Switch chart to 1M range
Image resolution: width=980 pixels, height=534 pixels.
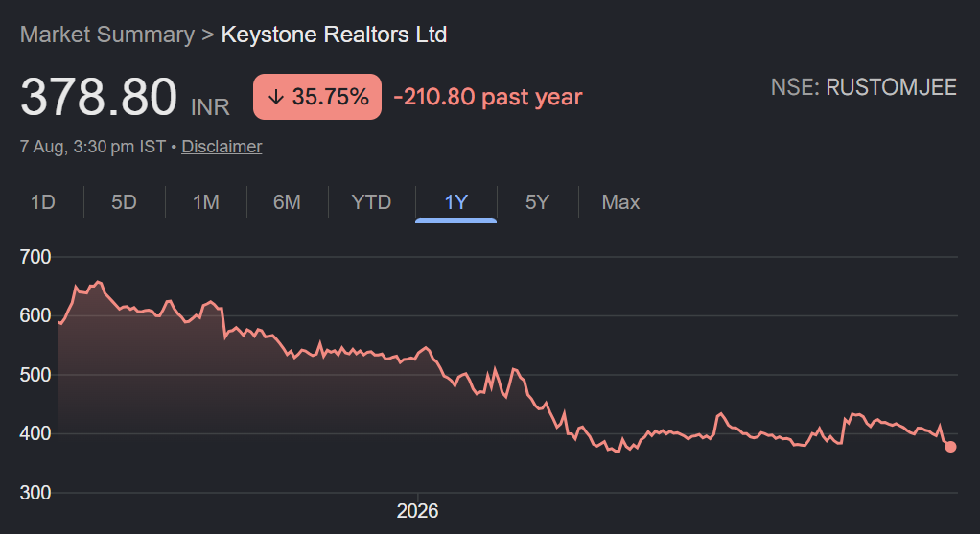[205, 202]
